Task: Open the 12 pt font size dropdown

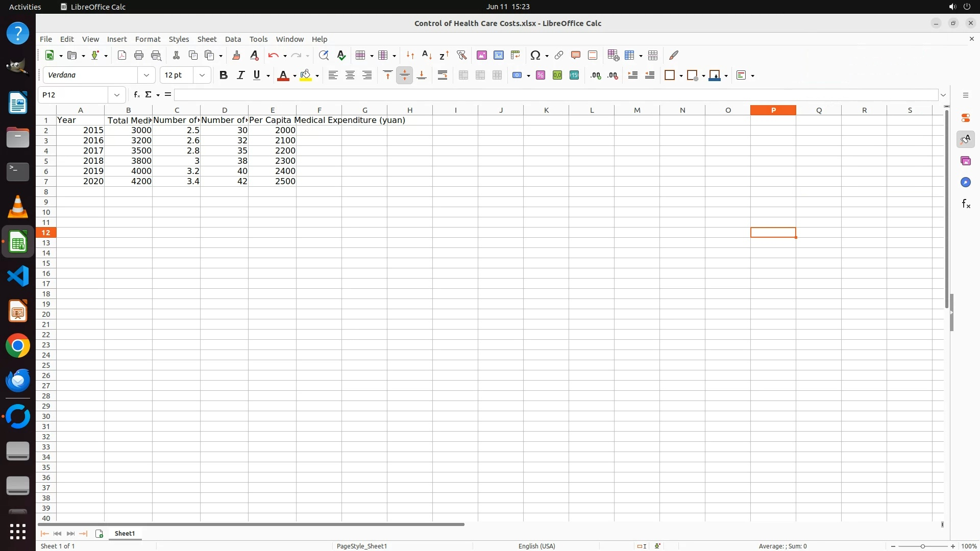Action: (x=202, y=76)
